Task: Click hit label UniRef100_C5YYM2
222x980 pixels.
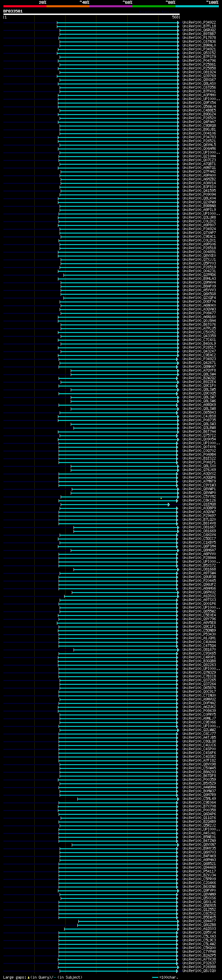Action: [199, 497]
